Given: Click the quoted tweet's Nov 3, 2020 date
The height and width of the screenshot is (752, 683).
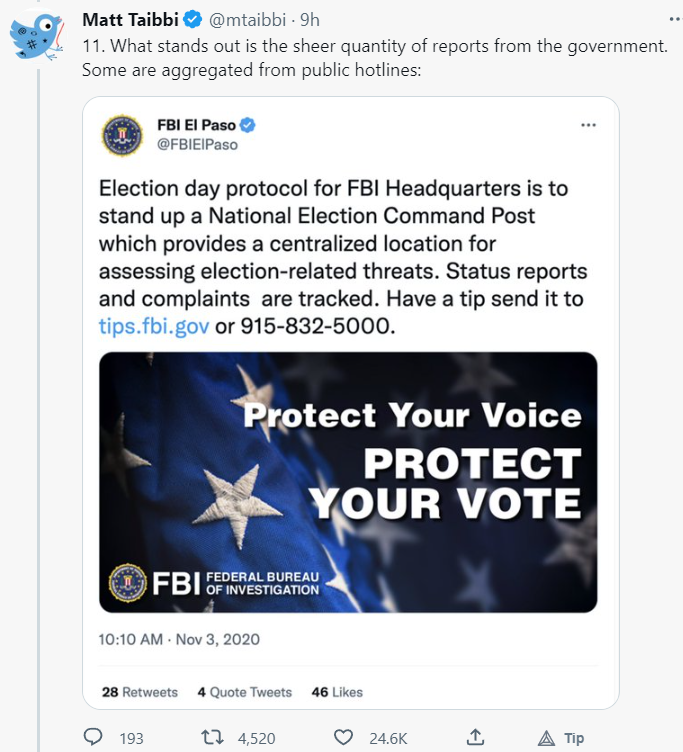Looking at the screenshot, I should coord(219,638).
